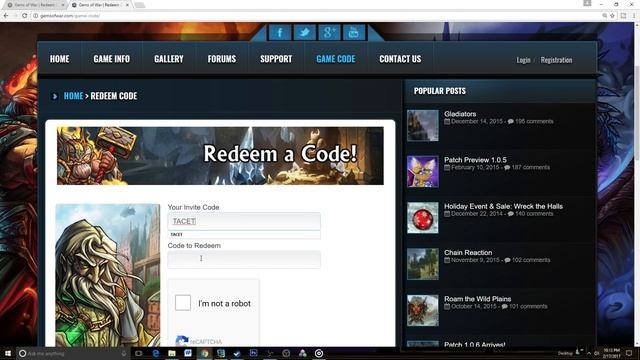Click the Roam the Wild Plains thumbnail
This screenshot has height=360, width=640.
(423, 311)
